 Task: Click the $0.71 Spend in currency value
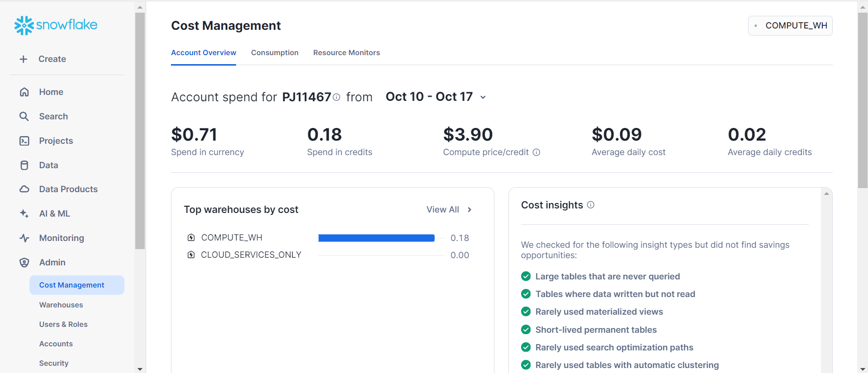pyautogui.click(x=194, y=135)
